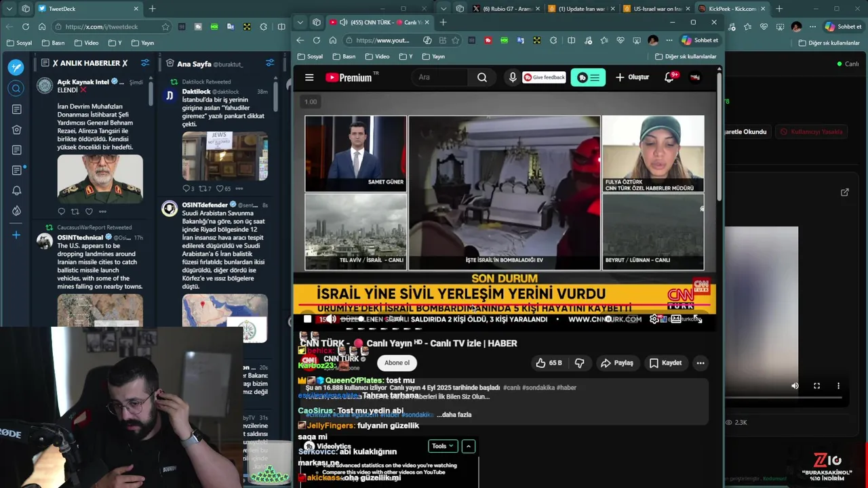
Task: Open Ana Sayfa column settings sliders
Action: click(x=270, y=63)
